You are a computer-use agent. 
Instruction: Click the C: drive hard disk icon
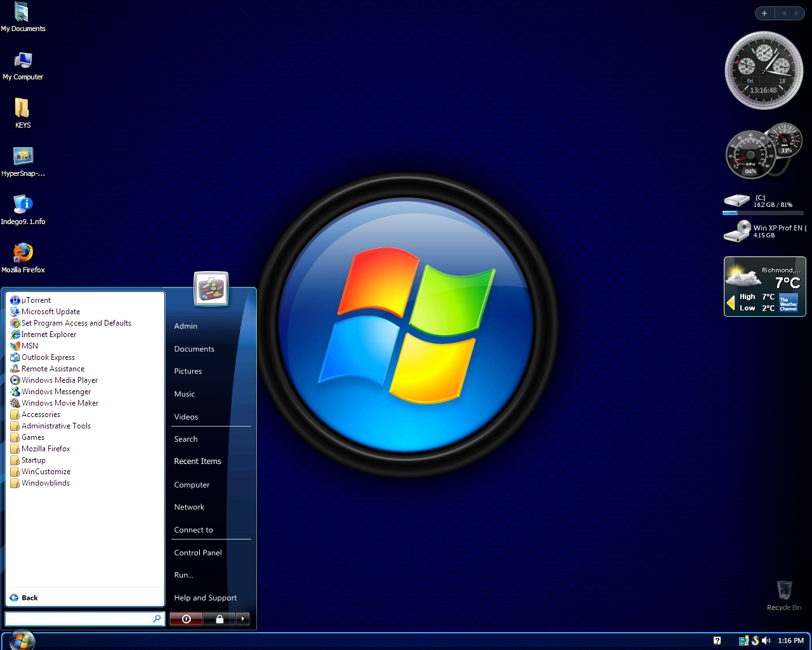tap(737, 201)
